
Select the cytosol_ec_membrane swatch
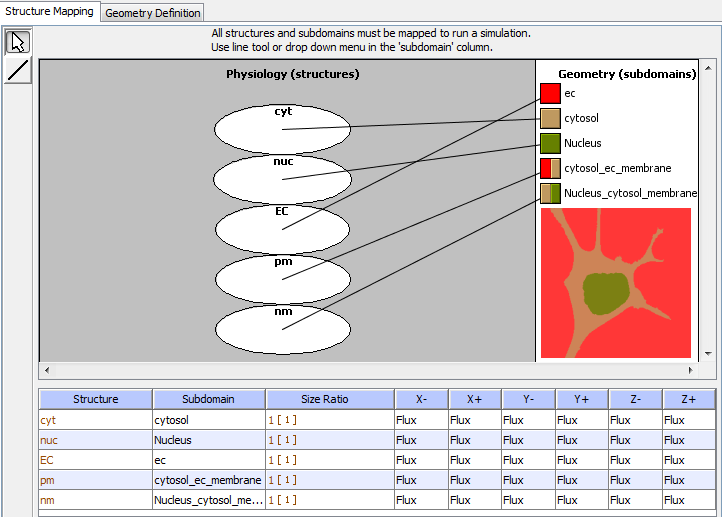click(550, 168)
